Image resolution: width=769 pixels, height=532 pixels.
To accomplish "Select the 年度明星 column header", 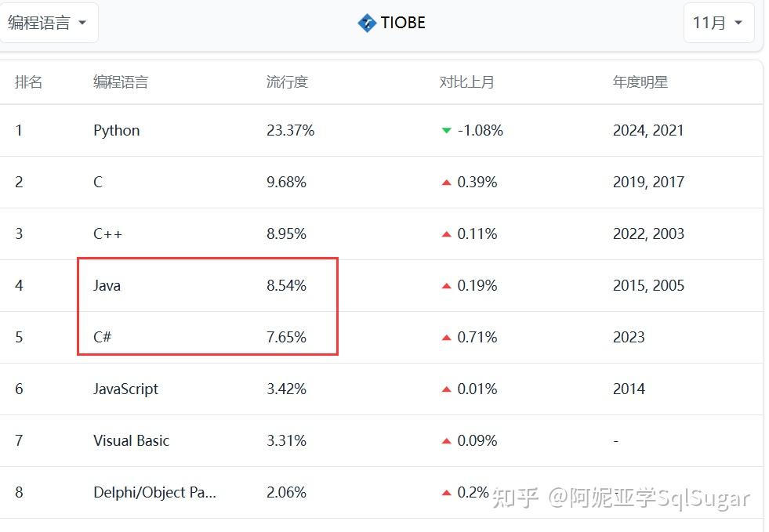I will (640, 81).
